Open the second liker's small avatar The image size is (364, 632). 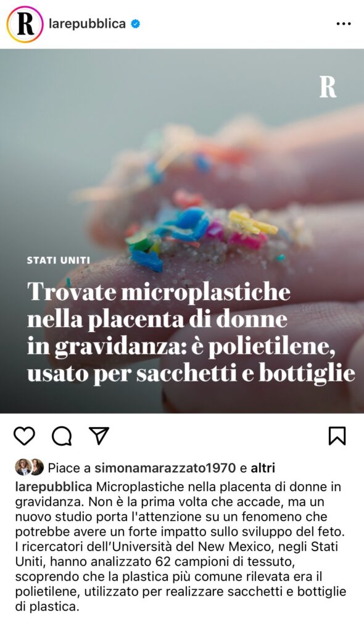[x=36, y=467]
